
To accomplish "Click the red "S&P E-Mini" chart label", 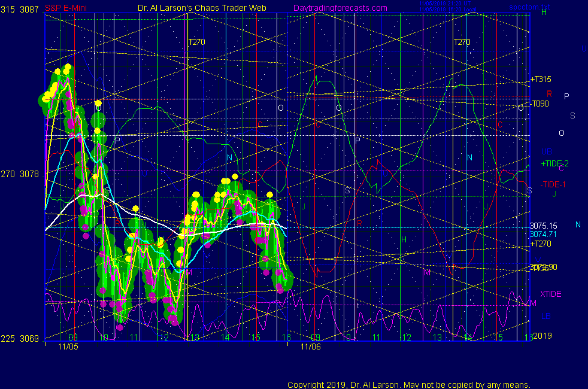I will pos(66,8).
